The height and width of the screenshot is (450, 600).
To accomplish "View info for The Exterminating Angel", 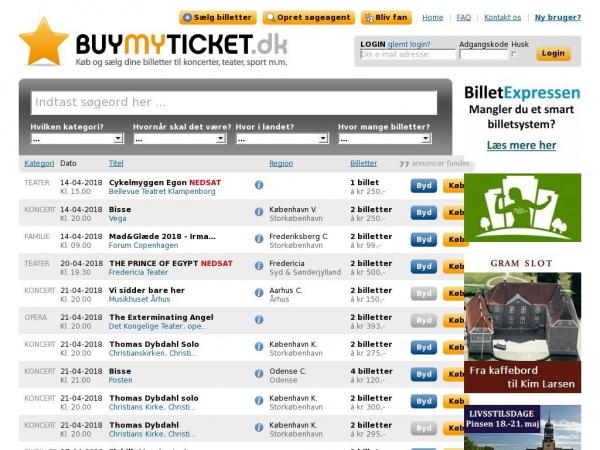I will click(x=259, y=320).
